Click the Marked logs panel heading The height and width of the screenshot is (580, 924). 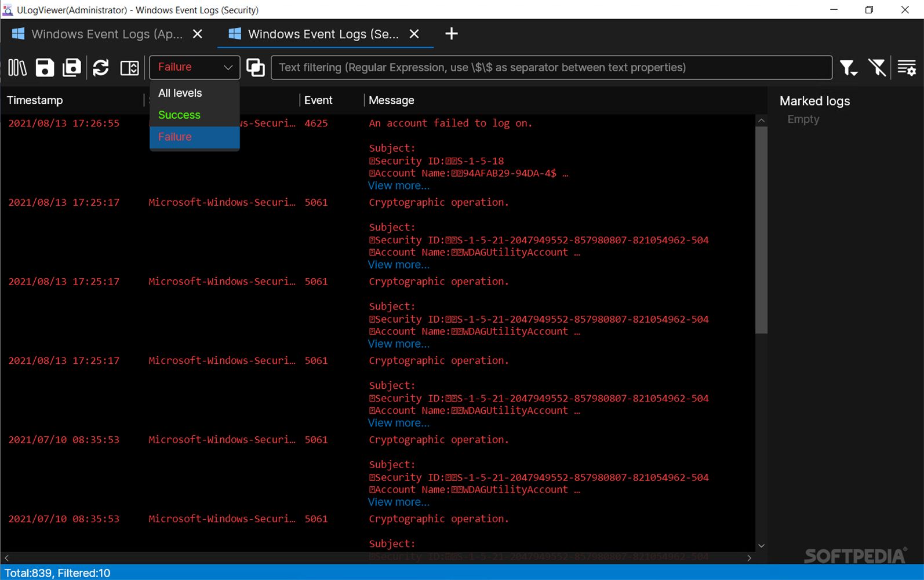pos(814,101)
